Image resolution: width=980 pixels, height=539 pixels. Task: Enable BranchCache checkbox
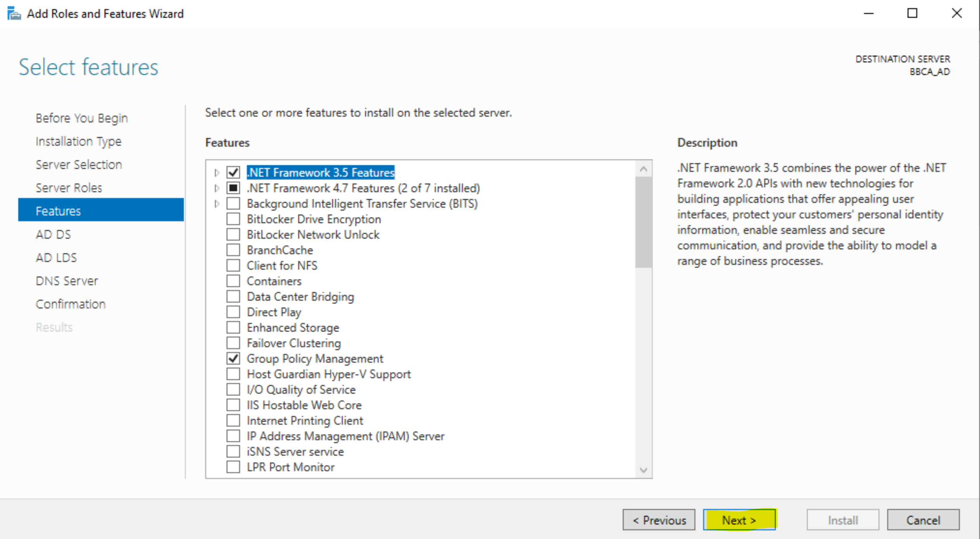coord(233,250)
